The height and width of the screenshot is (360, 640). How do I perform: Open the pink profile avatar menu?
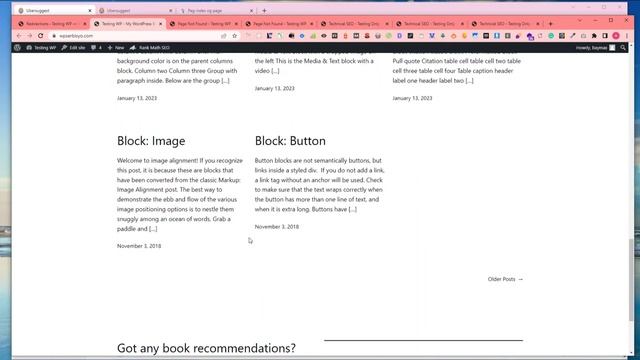[616, 36]
